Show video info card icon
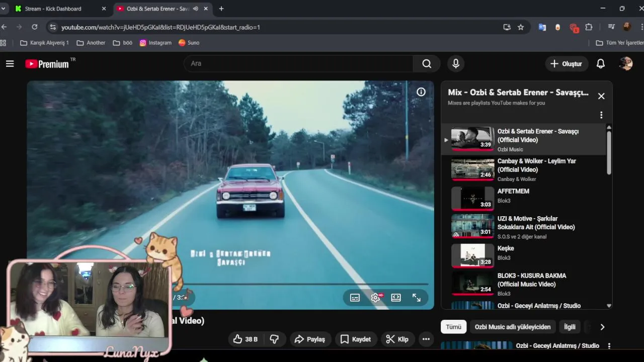The height and width of the screenshot is (362, 644). [x=421, y=92]
